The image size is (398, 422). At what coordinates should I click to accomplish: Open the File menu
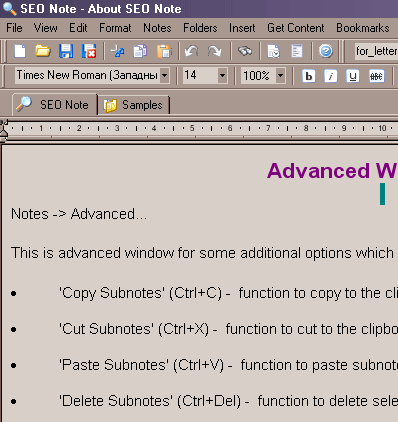pos(14,28)
